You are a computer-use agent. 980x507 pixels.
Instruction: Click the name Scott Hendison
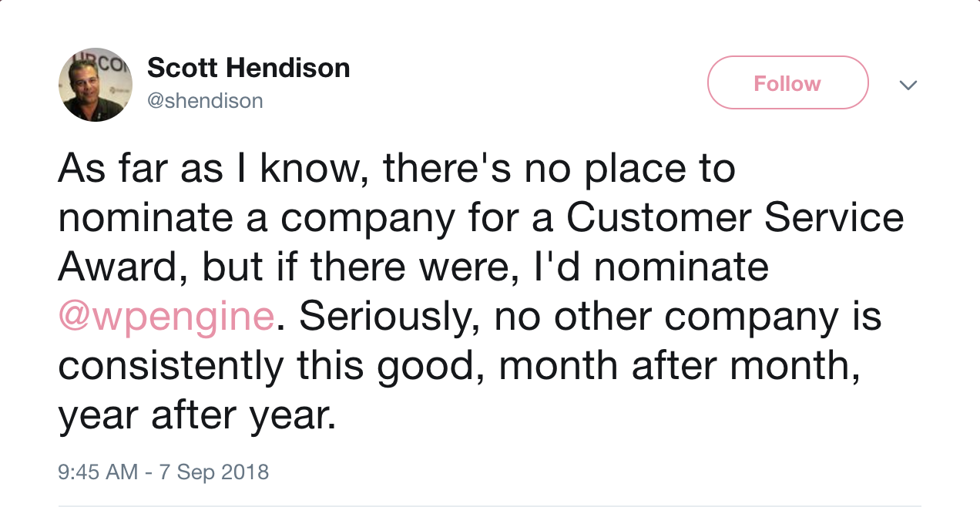(x=248, y=67)
